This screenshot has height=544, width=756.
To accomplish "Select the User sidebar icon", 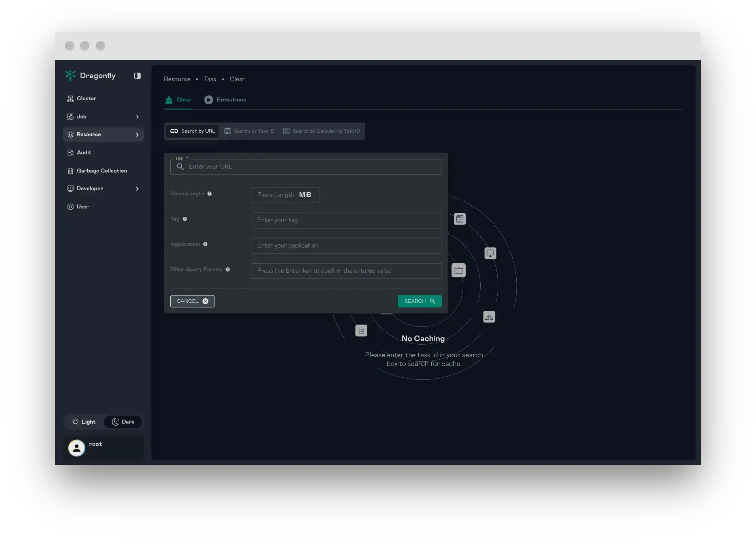I will (70, 206).
